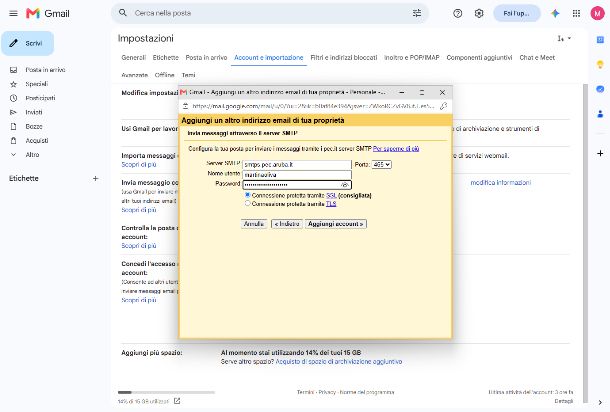Open Acquisti label
This screenshot has width=610, height=412.
(x=37, y=140)
